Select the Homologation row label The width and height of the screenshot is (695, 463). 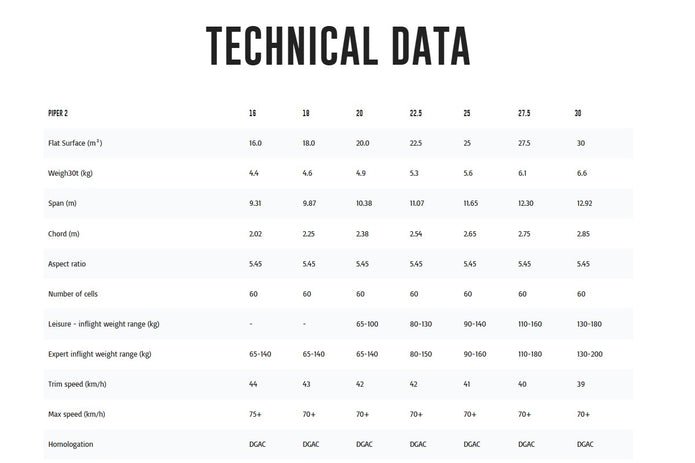70,444
